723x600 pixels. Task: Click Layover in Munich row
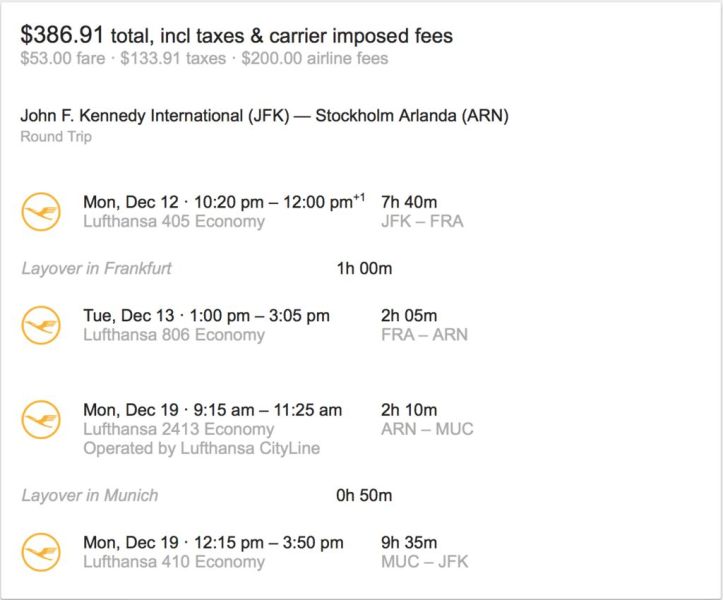(207, 495)
